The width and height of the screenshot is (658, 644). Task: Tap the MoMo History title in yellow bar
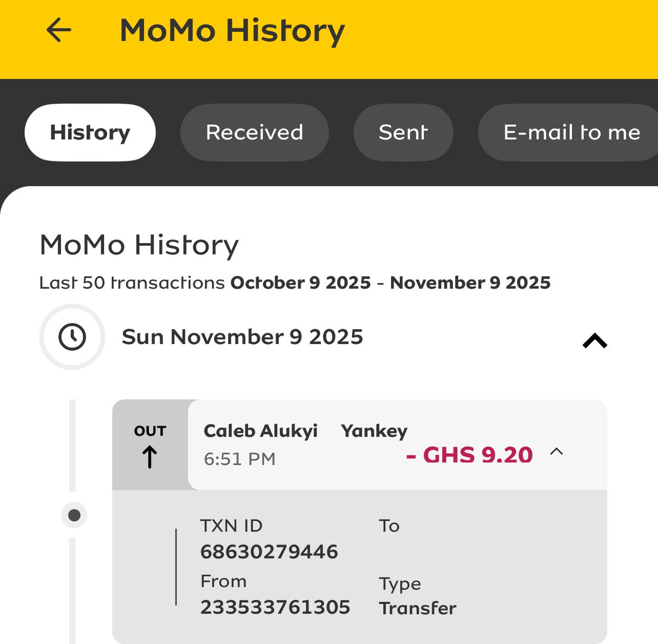232,31
